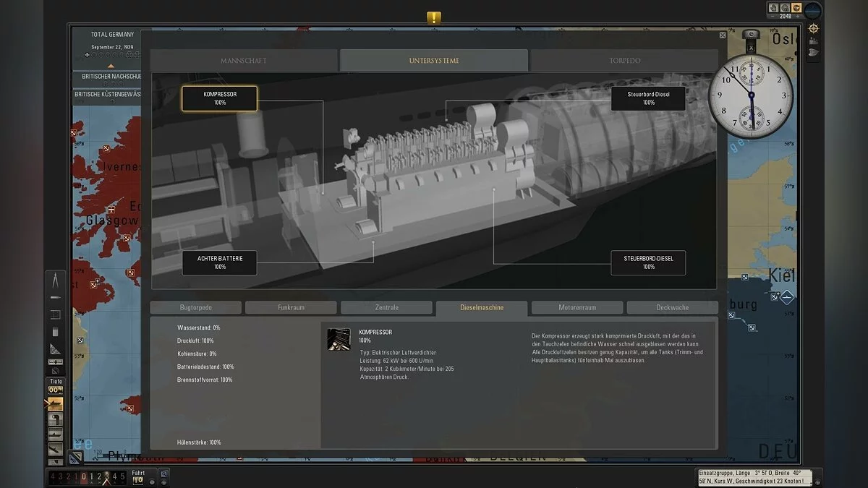Click the stopwatch clock icon above dial
The width and height of the screenshot is (868, 488).
click(751, 34)
